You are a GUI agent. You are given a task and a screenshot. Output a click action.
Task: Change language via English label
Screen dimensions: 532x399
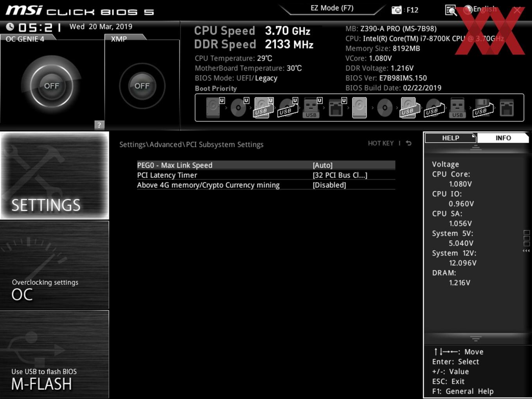point(485,9)
